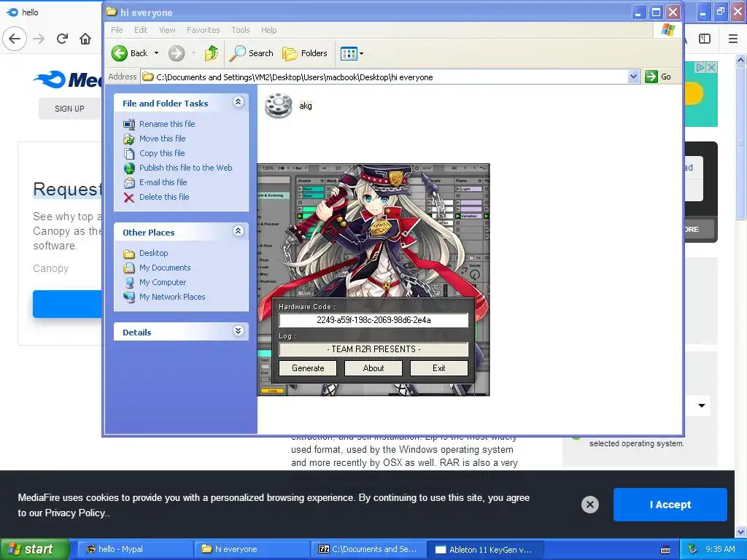
Task: Click SIGN UP on the MediaFire page
Action: point(69,109)
